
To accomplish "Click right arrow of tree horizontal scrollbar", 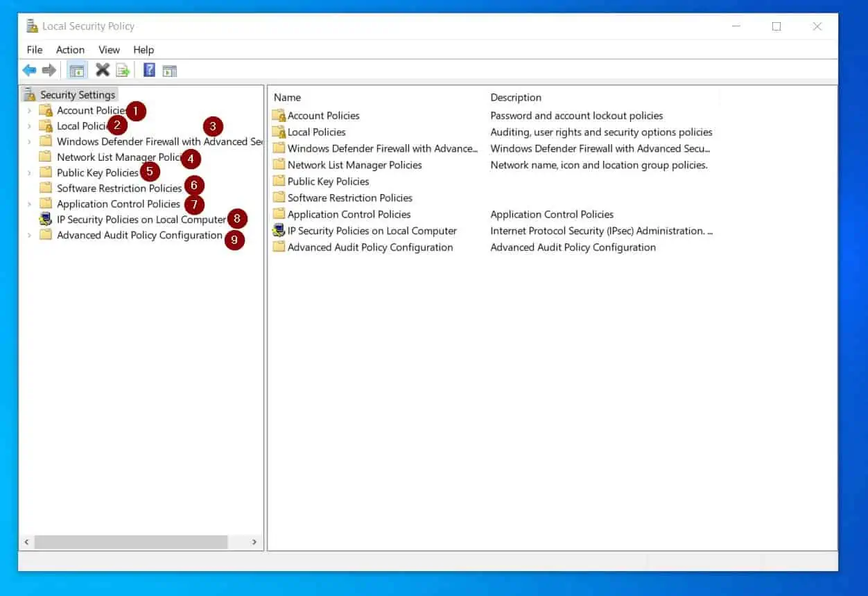I will [x=254, y=542].
